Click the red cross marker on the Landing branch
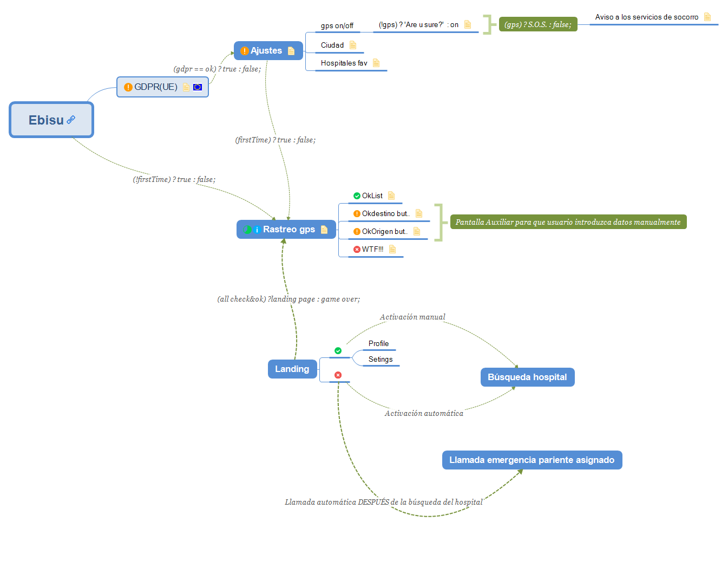The image size is (728, 587). tap(338, 375)
